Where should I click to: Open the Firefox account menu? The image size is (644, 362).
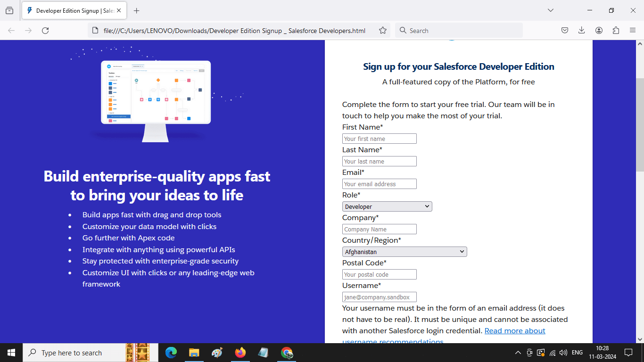pyautogui.click(x=599, y=30)
